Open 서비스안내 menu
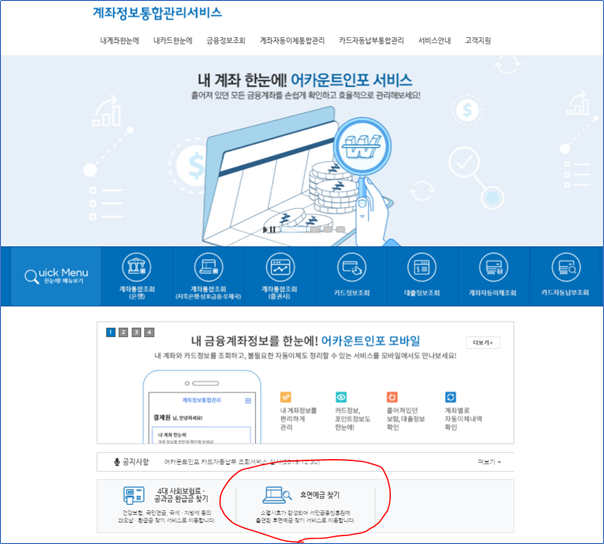The height and width of the screenshot is (544, 604). pyautogui.click(x=435, y=40)
